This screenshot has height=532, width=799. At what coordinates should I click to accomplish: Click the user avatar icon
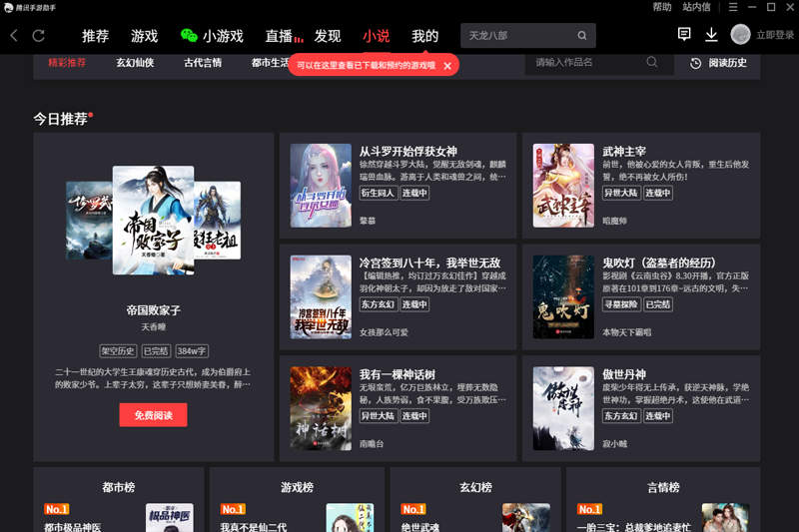tap(740, 35)
